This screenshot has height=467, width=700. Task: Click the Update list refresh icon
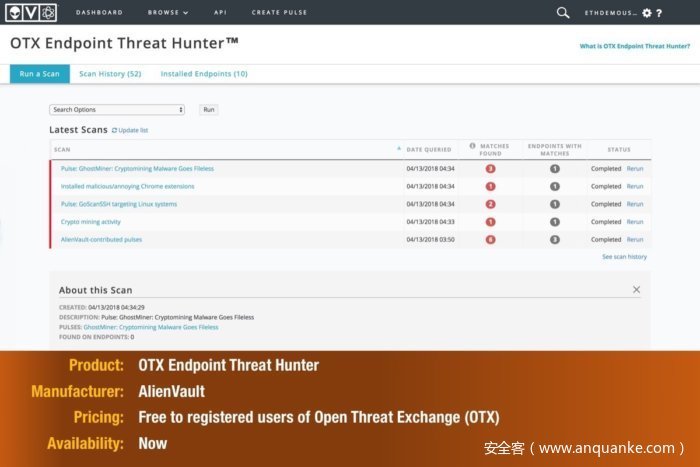[114, 130]
